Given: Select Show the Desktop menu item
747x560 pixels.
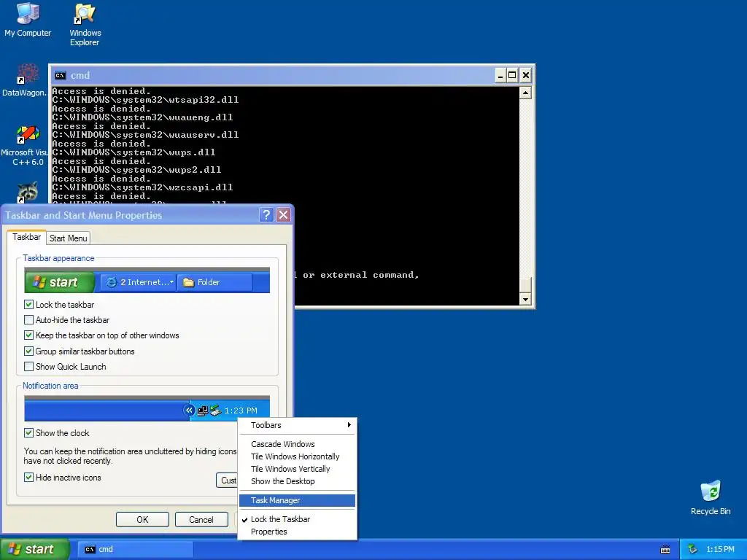Looking at the screenshot, I should [298, 481].
